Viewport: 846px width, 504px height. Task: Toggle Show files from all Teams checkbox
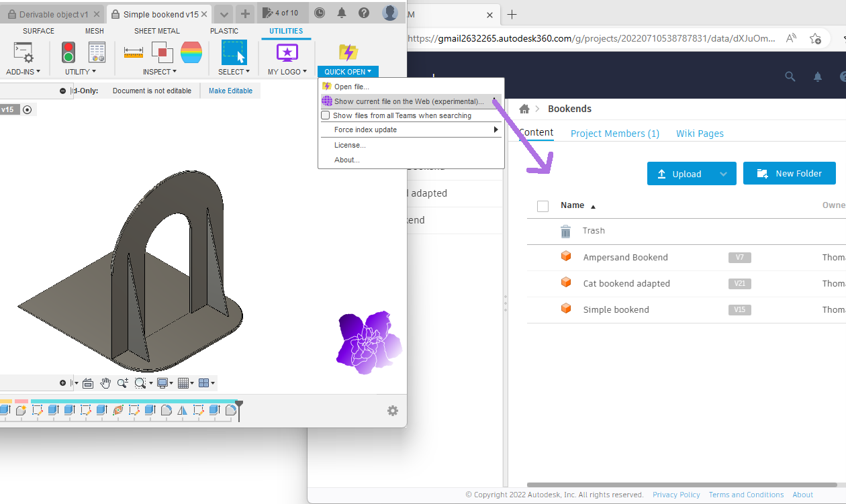tap(326, 115)
